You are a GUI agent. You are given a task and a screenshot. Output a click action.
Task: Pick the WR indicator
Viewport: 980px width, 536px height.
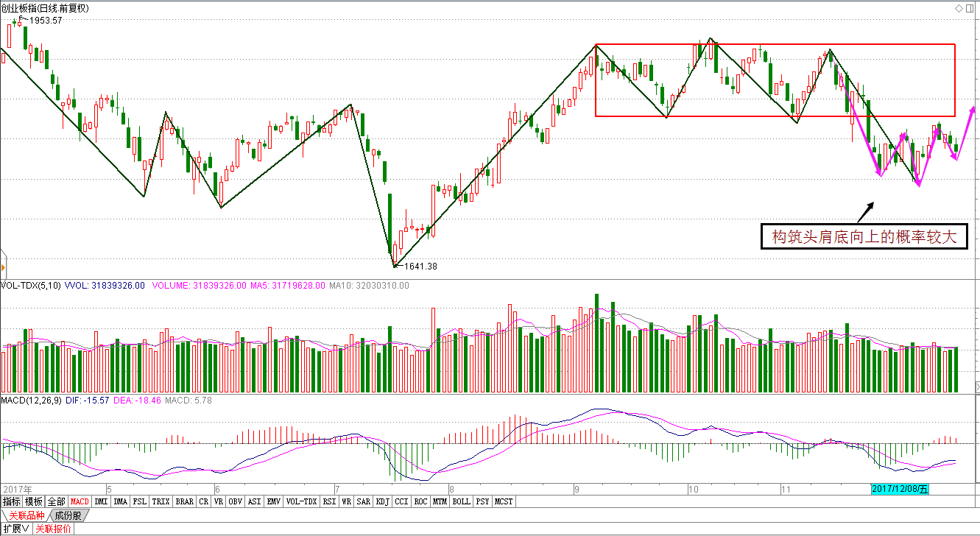[346, 501]
